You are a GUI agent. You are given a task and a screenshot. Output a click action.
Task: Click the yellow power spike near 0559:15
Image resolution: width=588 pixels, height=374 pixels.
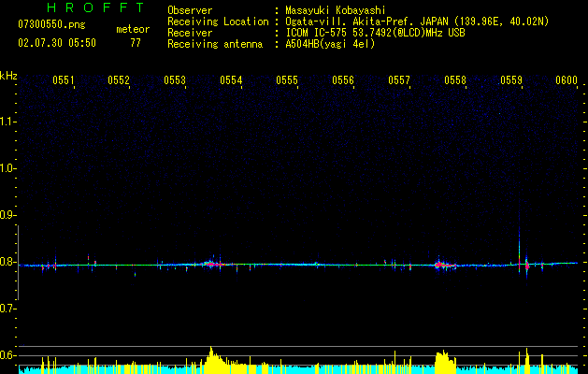[x=527, y=361]
